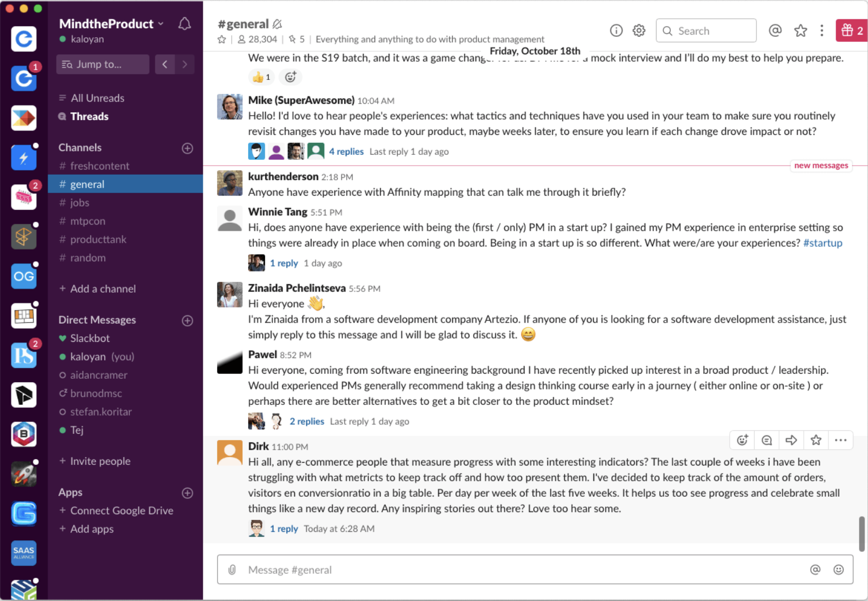
Task: Open the random channel
Action: coord(125,257)
